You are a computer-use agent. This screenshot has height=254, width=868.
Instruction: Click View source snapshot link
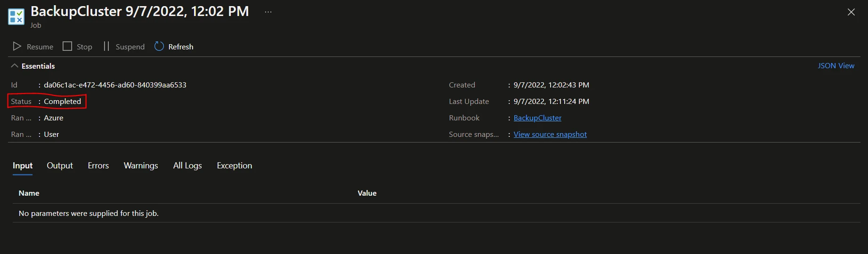pyautogui.click(x=550, y=134)
